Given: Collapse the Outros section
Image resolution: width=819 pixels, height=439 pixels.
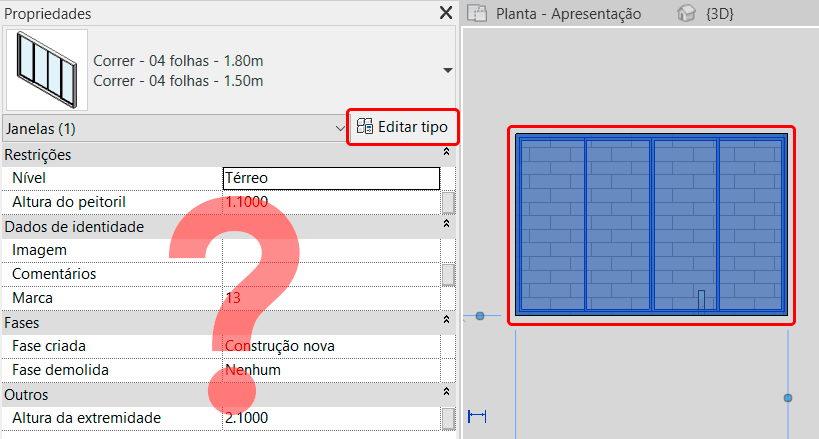Looking at the screenshot, I should point(446,394).
